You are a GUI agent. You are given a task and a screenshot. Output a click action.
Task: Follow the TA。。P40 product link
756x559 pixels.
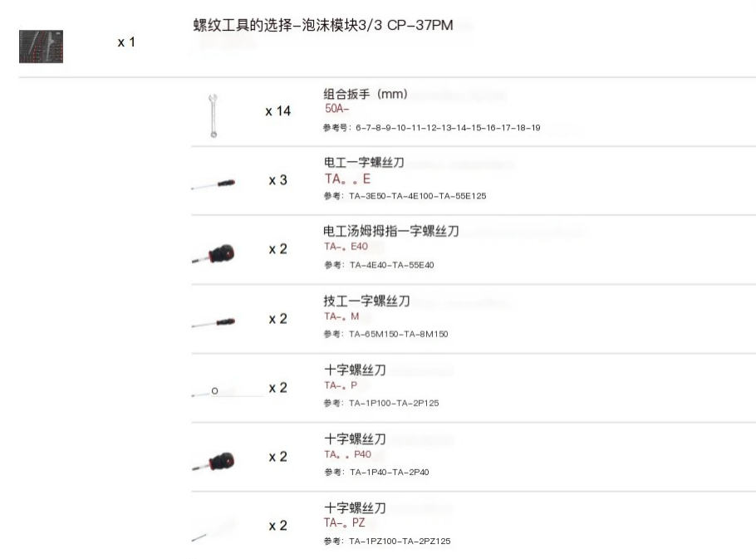347,454
